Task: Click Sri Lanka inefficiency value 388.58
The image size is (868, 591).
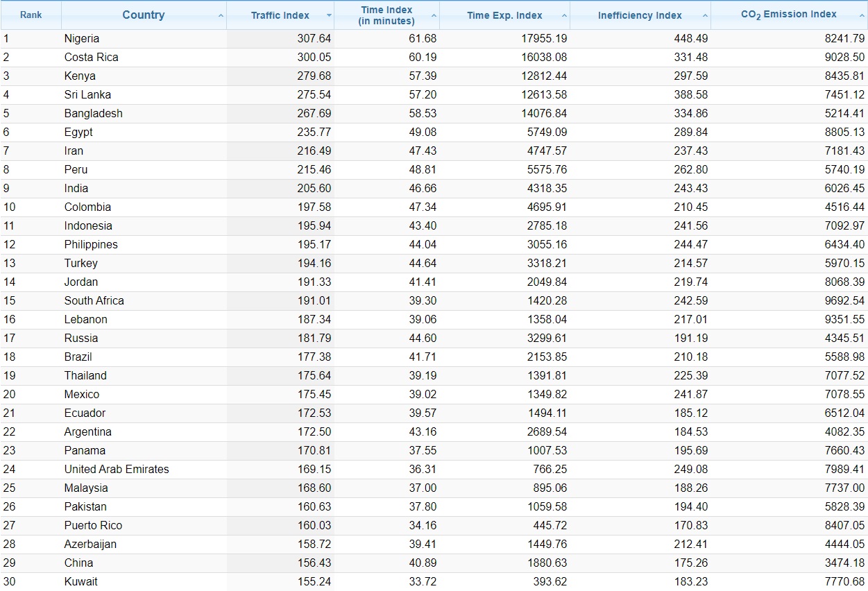Action: point(691,95)
